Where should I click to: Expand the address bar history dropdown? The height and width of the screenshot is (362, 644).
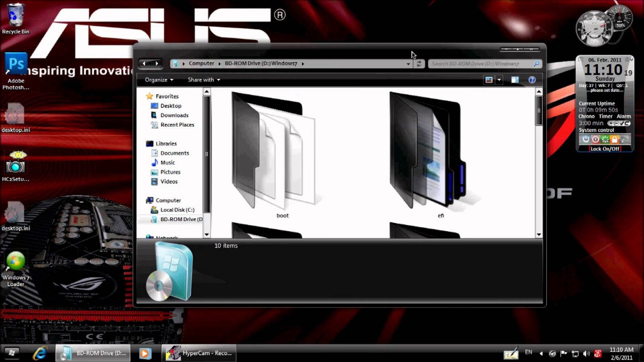coord(408,64)
